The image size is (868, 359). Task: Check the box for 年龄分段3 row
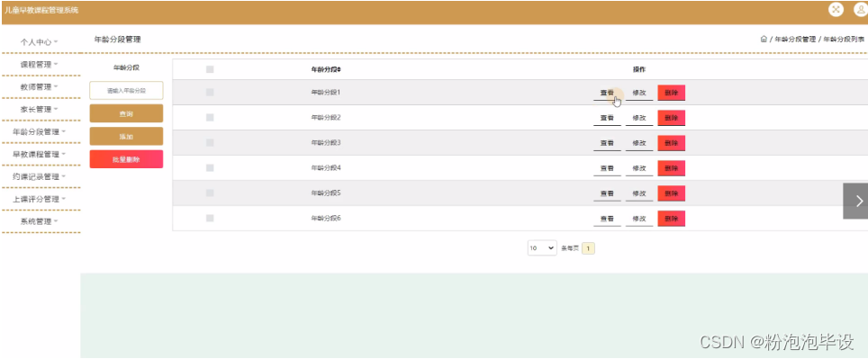point(210,143)
